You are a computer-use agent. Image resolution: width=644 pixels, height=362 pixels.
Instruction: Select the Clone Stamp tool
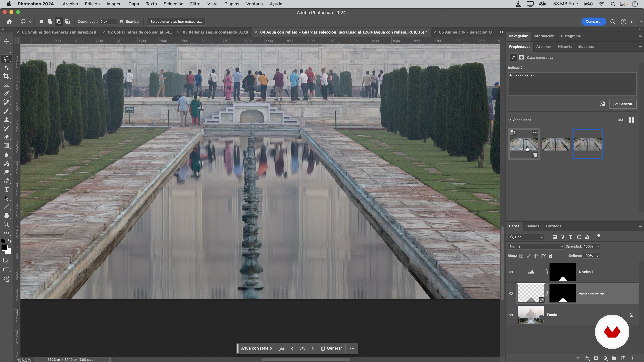tap(7, 120)
